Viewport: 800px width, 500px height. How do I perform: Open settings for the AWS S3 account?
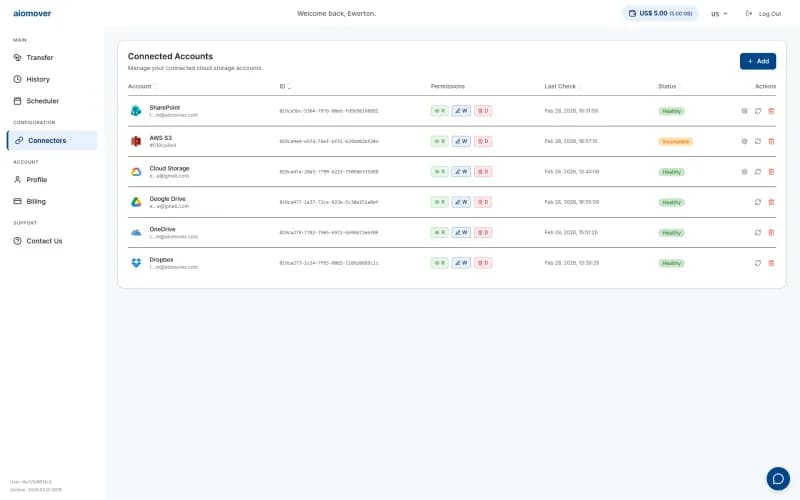pyautogui.click(x=744, y=141)
